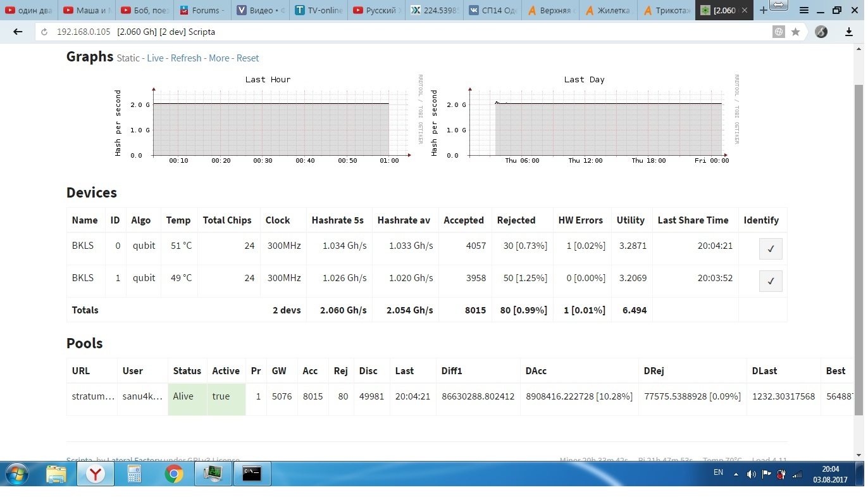Viewport: 868px width, 504px height.
Task: Open the browser hamburger menu
Action: tap(803, 10)
